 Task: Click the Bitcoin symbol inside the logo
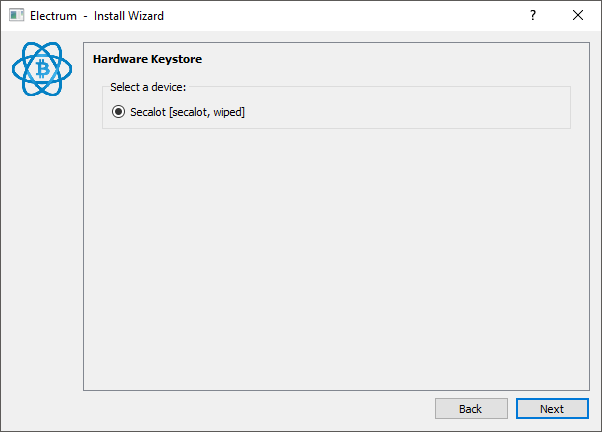coord(42,70)
